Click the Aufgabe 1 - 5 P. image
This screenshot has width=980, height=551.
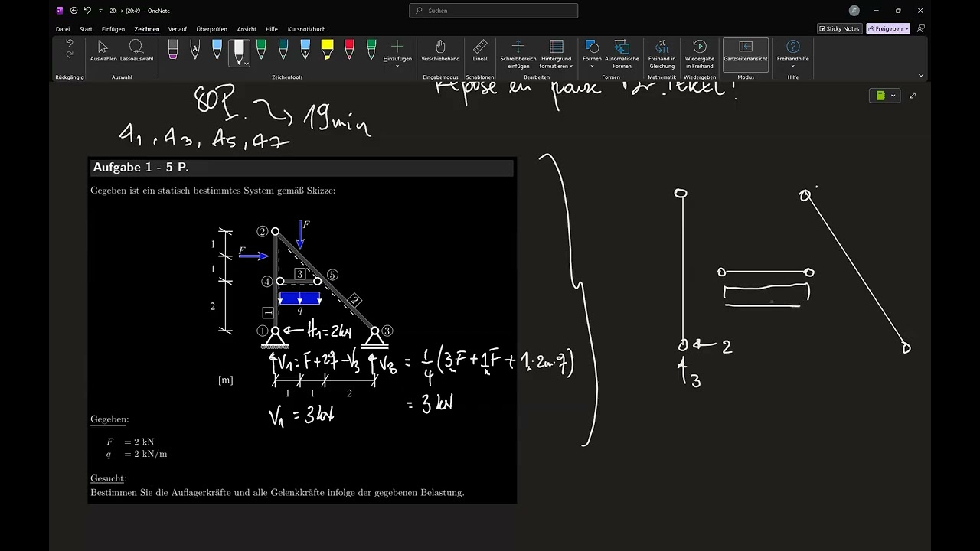click(302, 331)
